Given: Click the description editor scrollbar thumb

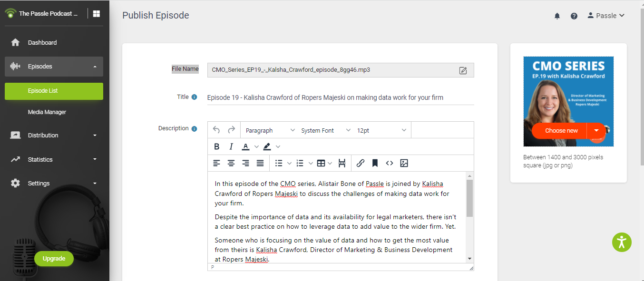Looking at the screenshot, I should (x=470, y=198).
